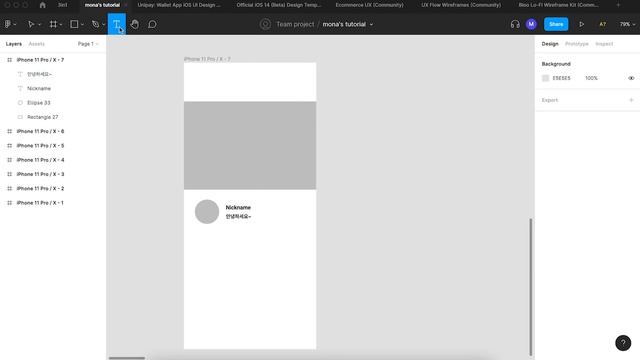The height and width of the screenshot is (360, 640).
Task: Open shape tools dropdown arrow
Action: coord(82,24)
